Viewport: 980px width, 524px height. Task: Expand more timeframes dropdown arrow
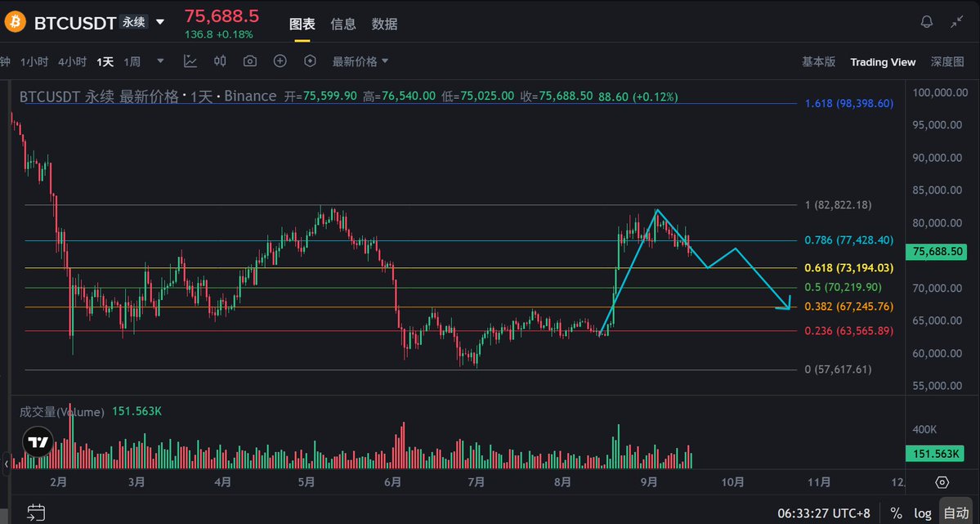click(160, 61)
